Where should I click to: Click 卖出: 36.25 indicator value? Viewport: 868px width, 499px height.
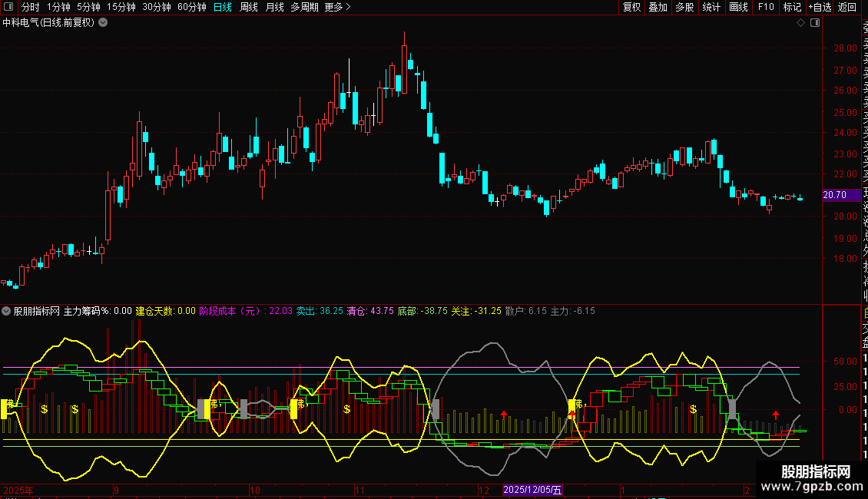[320, 311]
